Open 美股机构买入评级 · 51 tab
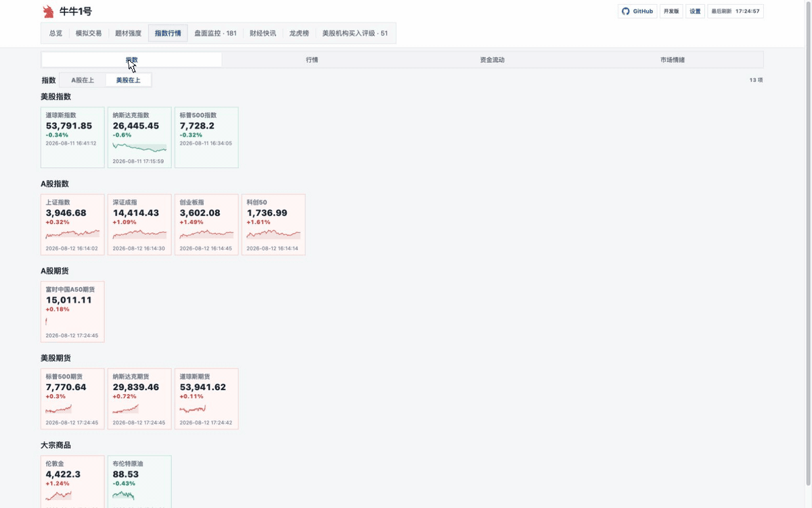This screenshot has height=508, width=812. (355, 33)
